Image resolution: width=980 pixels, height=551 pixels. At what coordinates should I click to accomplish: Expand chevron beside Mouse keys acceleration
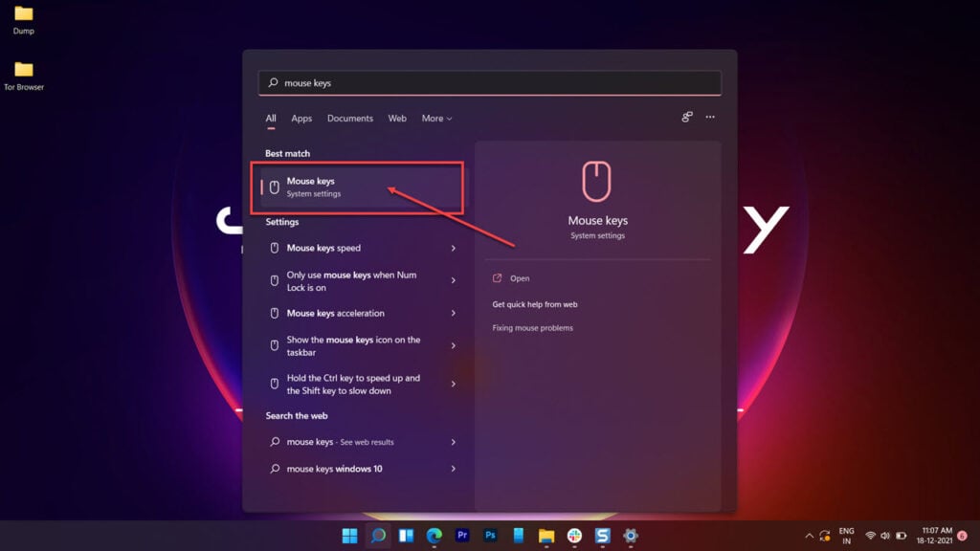coord(453,313)
